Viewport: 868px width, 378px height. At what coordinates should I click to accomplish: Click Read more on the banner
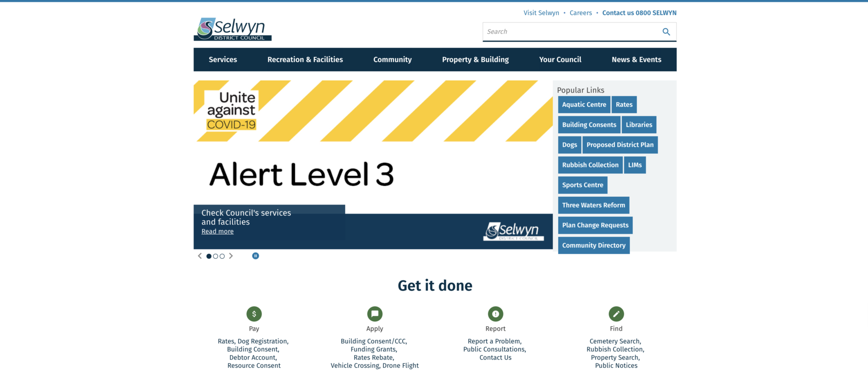[217, 231]
